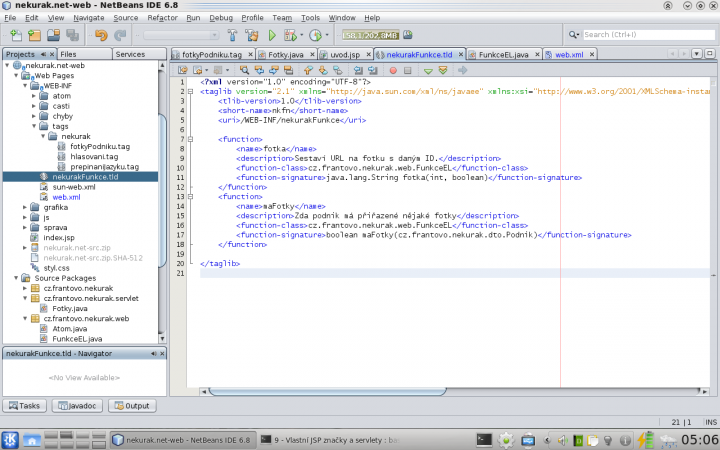
Task: Expand the chyby folder
Action: pyautogui.click(x=34, y=116)
